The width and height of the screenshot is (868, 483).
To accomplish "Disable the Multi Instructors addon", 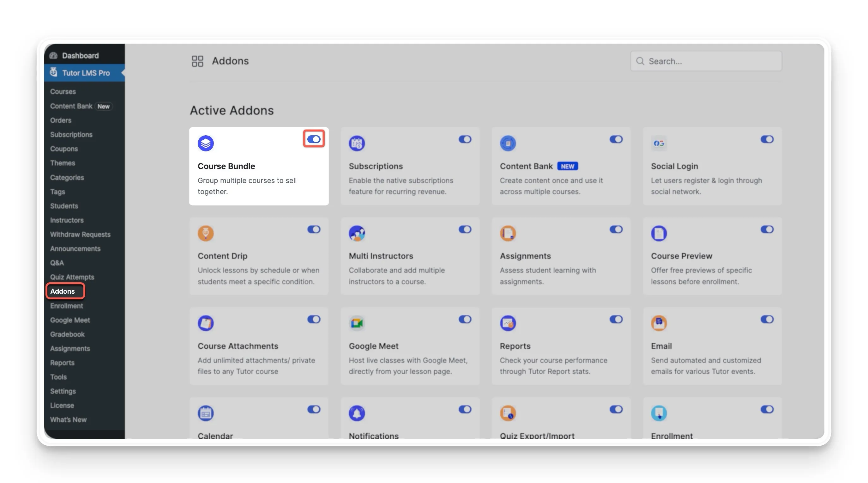I will (x=465, y=229).
